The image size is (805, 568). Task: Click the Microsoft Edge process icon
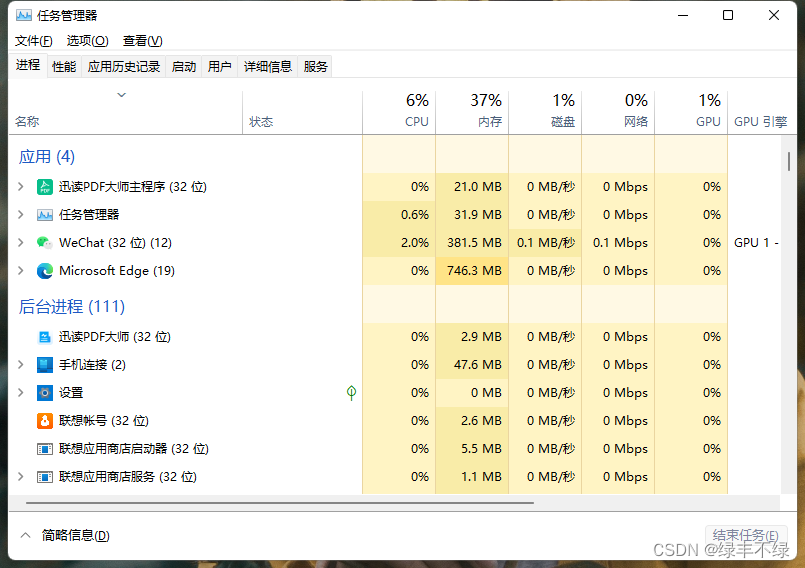45,271
